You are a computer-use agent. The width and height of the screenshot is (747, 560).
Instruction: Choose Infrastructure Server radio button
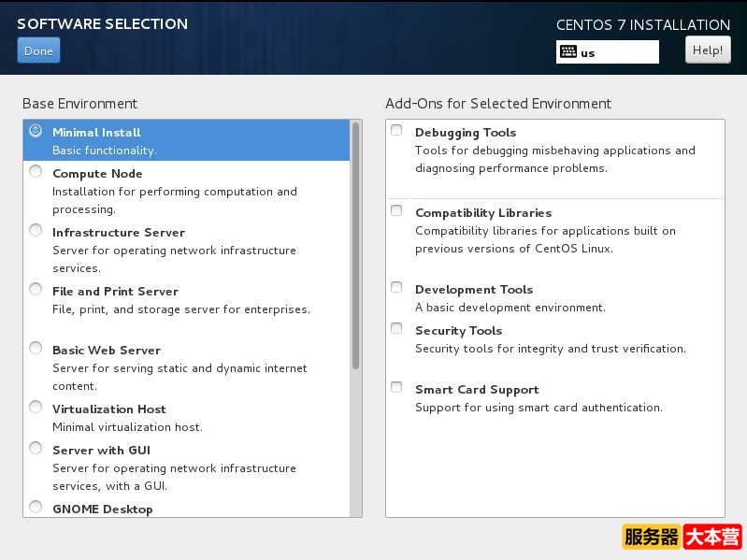point(36,231)
